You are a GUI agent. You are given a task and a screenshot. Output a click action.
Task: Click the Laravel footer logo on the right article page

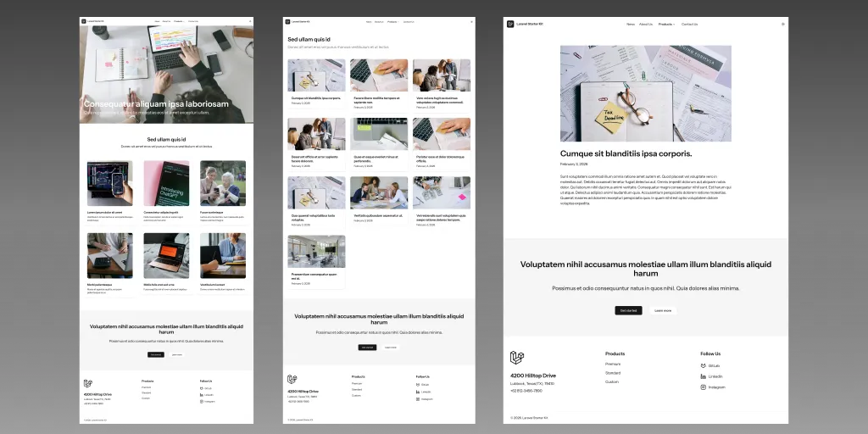(x=516, y=358)
